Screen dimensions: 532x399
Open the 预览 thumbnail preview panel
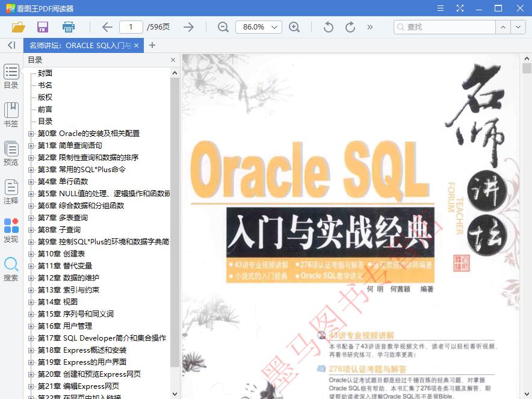(11, 153)
